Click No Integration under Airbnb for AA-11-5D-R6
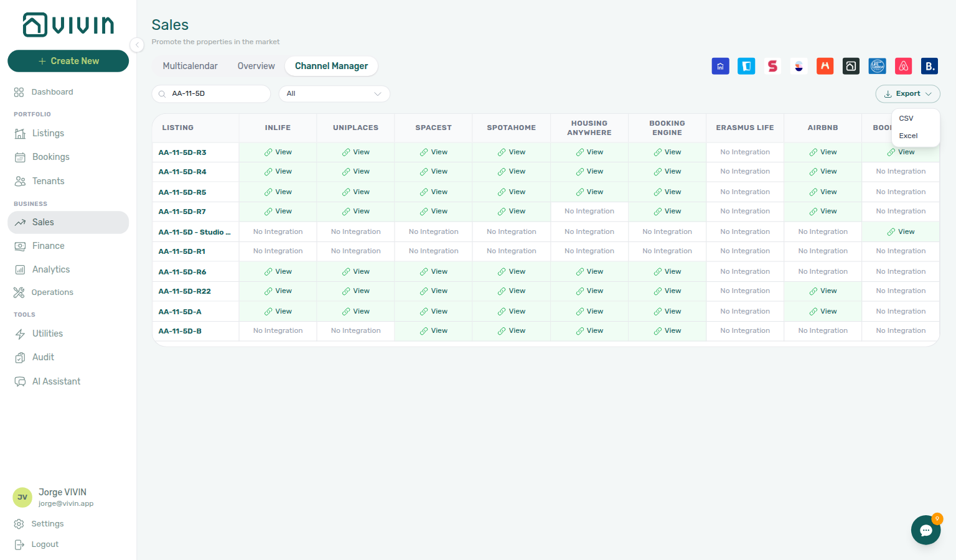 823,272
